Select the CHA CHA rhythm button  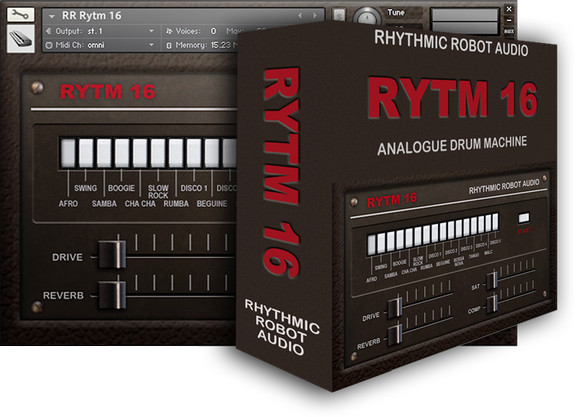point(140,152)
